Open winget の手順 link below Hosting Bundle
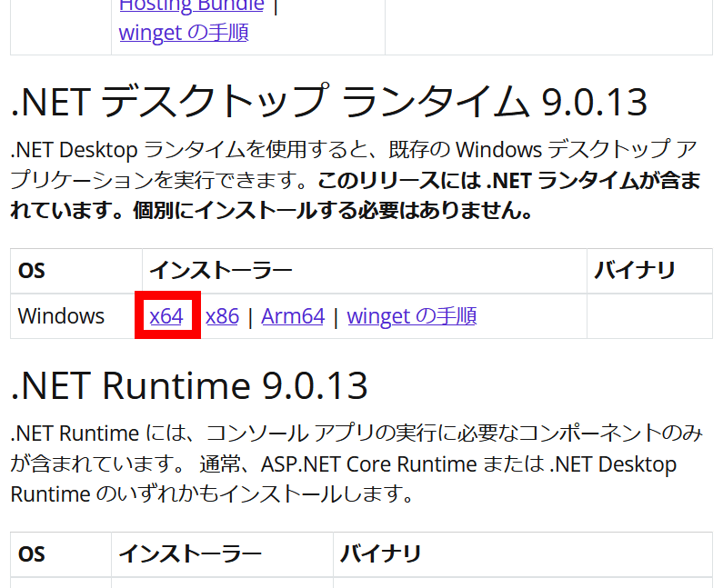The image size is (723, 588). point(184,34)
